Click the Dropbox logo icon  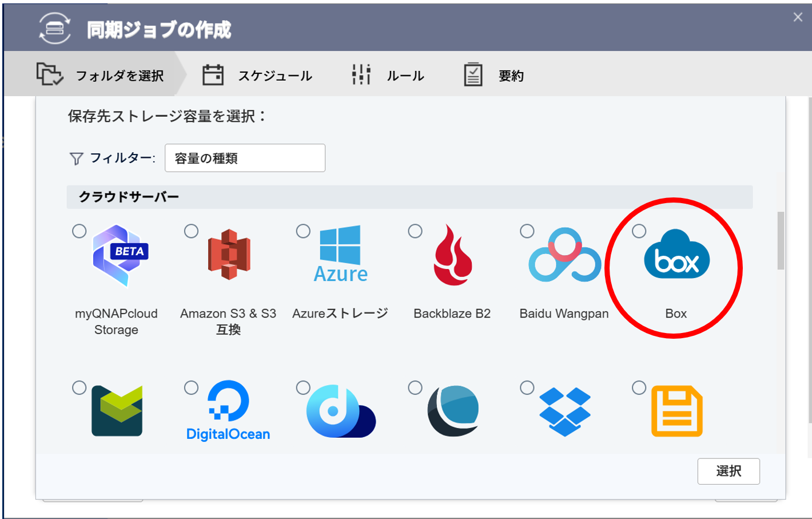[565, 411]
